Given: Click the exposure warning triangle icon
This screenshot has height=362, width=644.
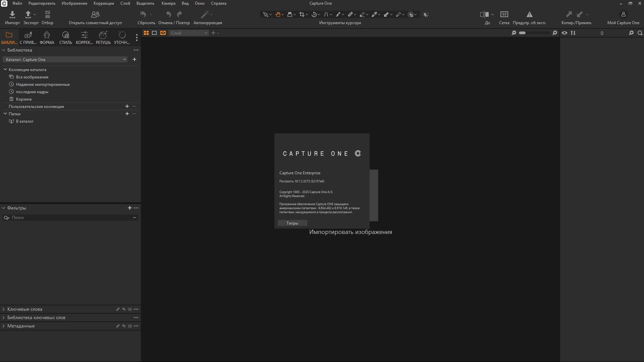Looking at the screenshot, I should 529,14.
